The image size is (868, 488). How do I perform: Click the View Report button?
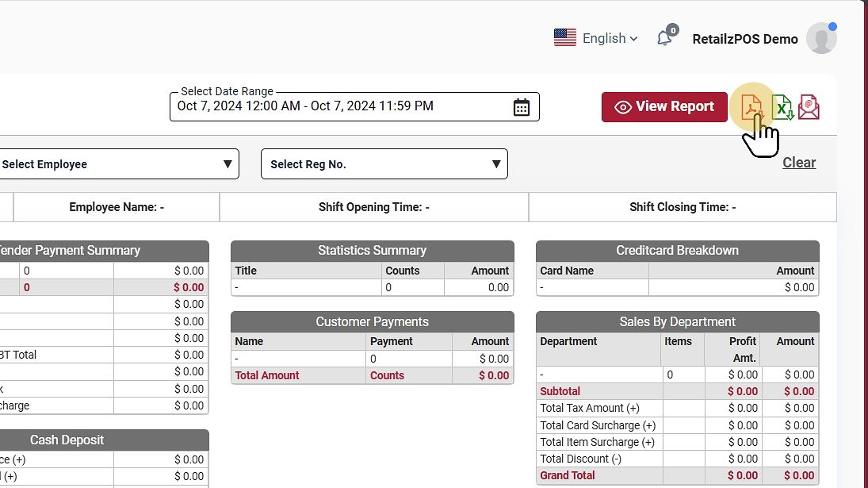(664, 107)
